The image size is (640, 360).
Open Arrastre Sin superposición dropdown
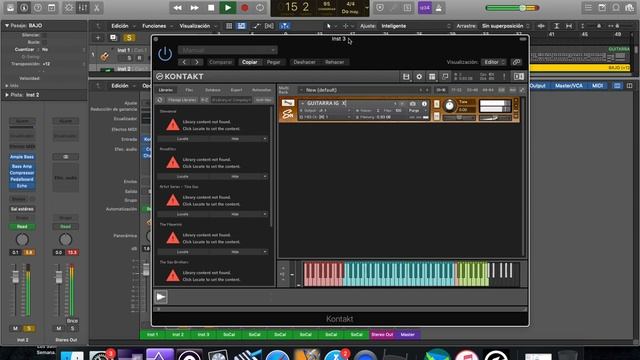pyautogui.click(x=506, y=26)
